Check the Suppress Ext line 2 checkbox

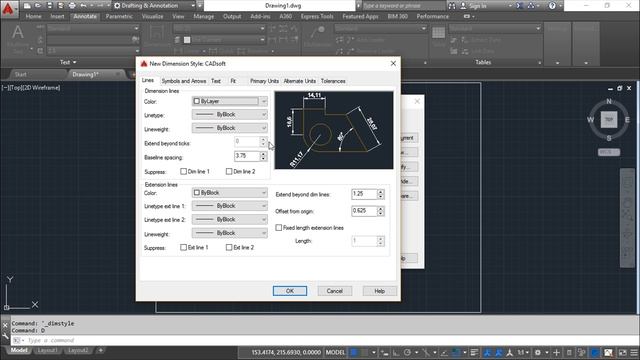[x=229, y=247]
